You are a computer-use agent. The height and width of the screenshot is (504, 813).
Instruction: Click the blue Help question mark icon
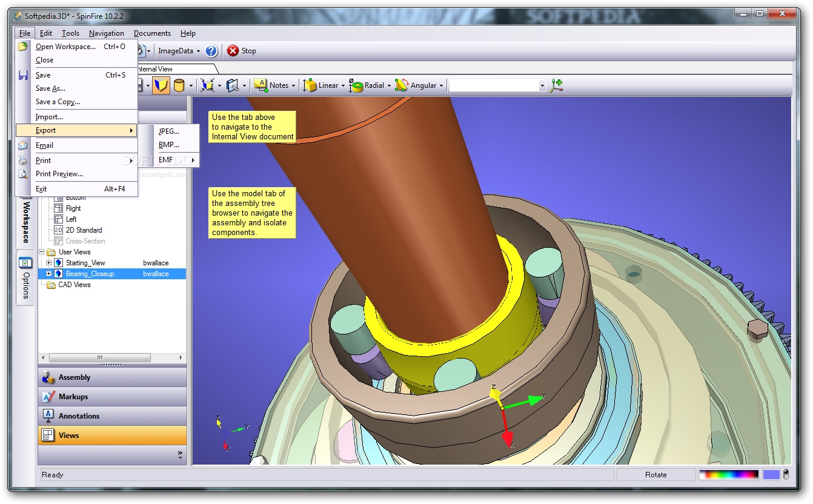coord(211,51)
